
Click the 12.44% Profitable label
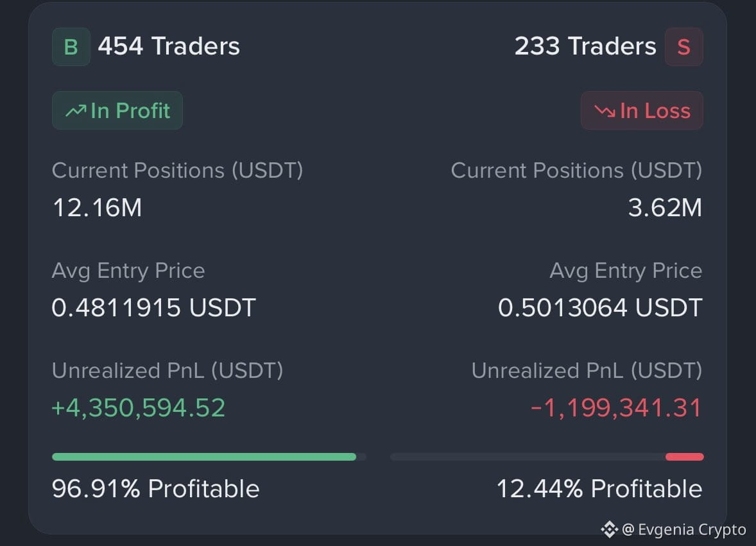pos(599,489)
